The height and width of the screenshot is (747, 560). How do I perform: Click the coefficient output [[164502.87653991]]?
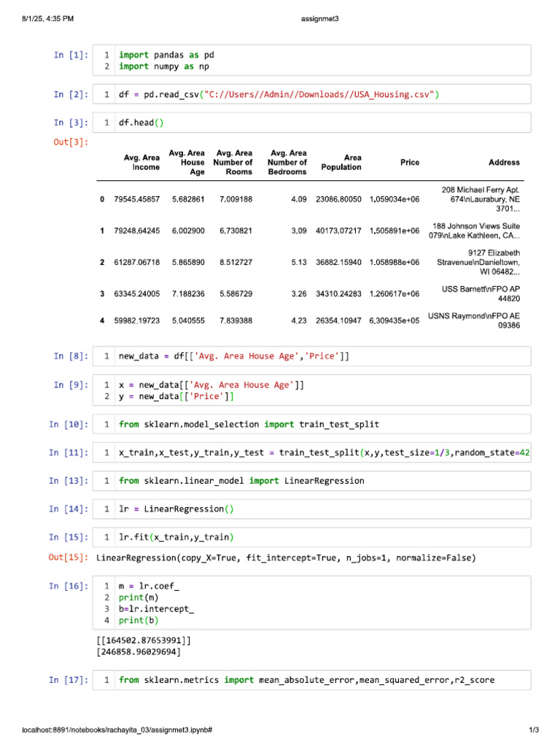coord(144,640)
